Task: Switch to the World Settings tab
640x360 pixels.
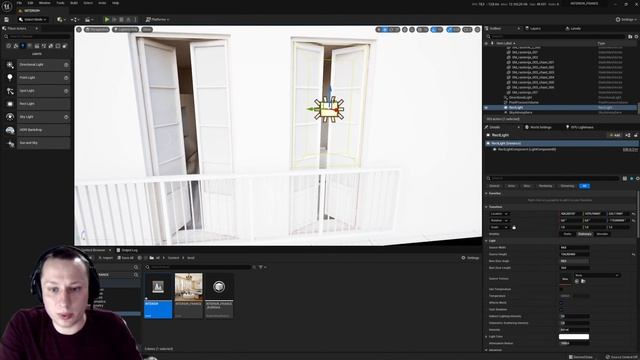Action: click(538, 127)
